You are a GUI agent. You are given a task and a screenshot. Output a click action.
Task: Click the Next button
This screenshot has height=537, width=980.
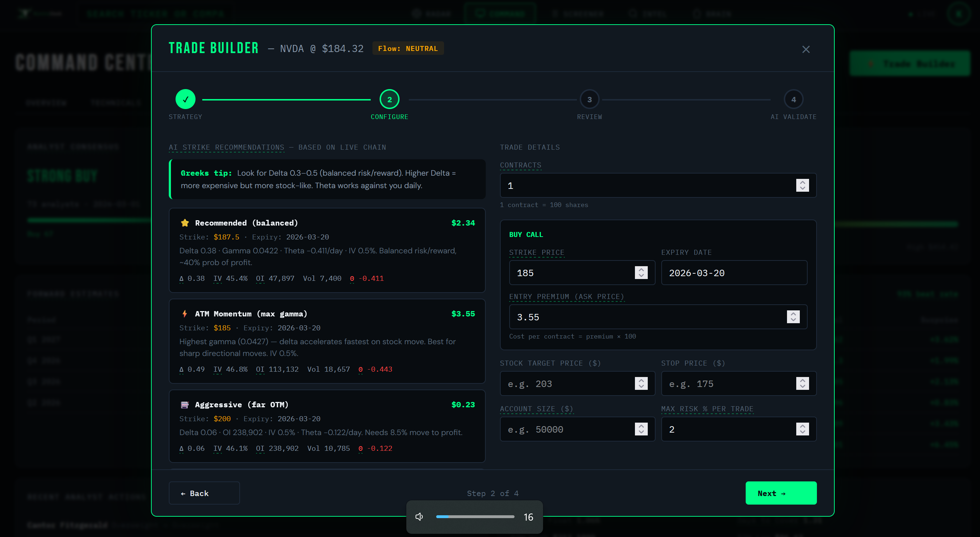[x=781, y=493]
